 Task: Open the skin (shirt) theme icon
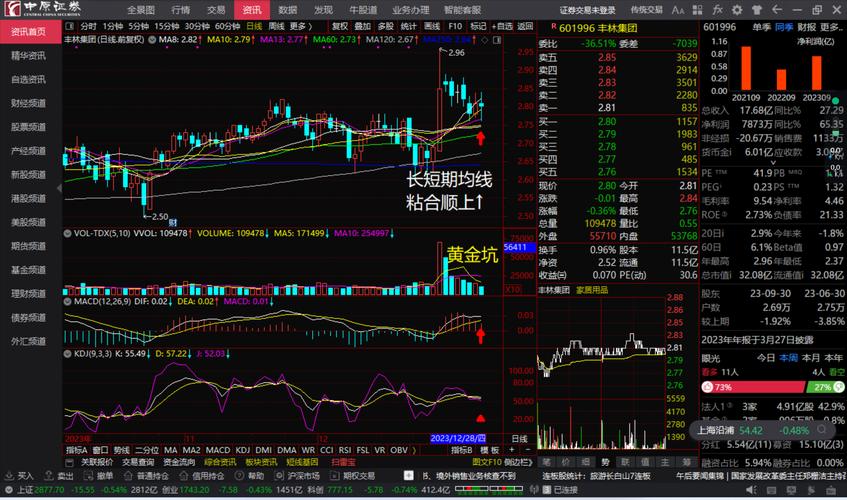click(757, 10)
